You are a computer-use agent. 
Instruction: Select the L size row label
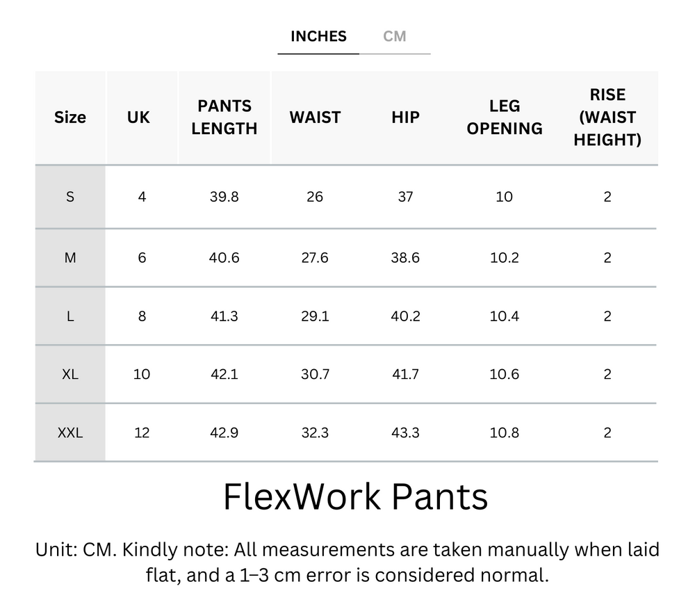pyautogui.click(x=69, y=315)
